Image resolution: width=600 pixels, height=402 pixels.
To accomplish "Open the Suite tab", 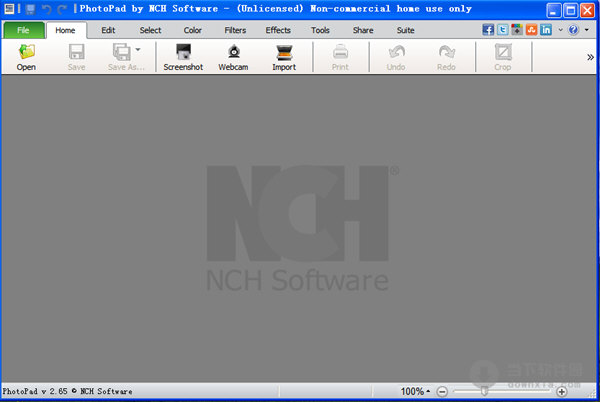I will pos(406,30).
